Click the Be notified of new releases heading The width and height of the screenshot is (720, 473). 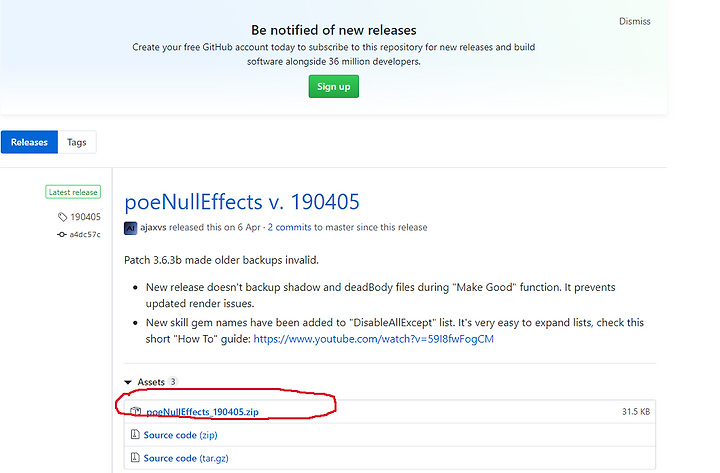coord(333,30)
